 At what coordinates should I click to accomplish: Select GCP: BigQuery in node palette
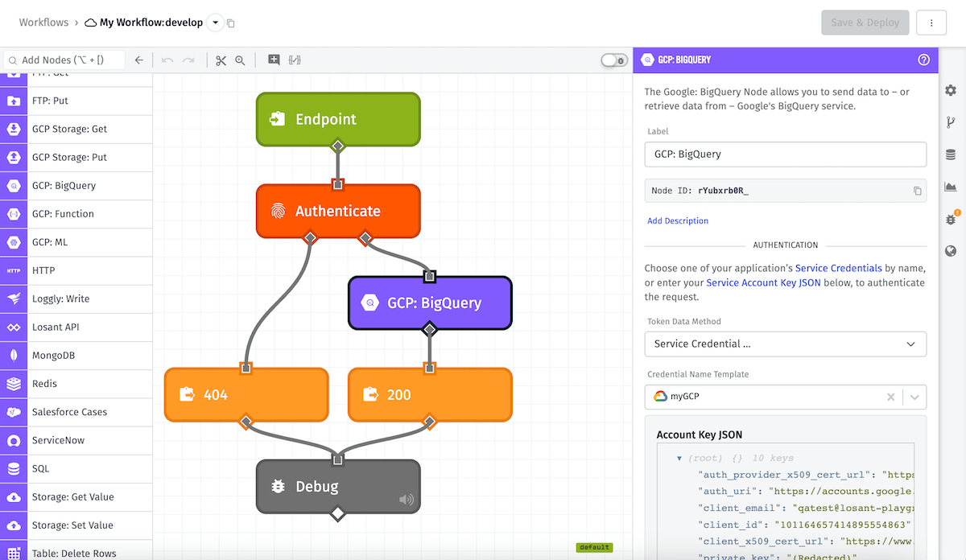click(76, 186)
